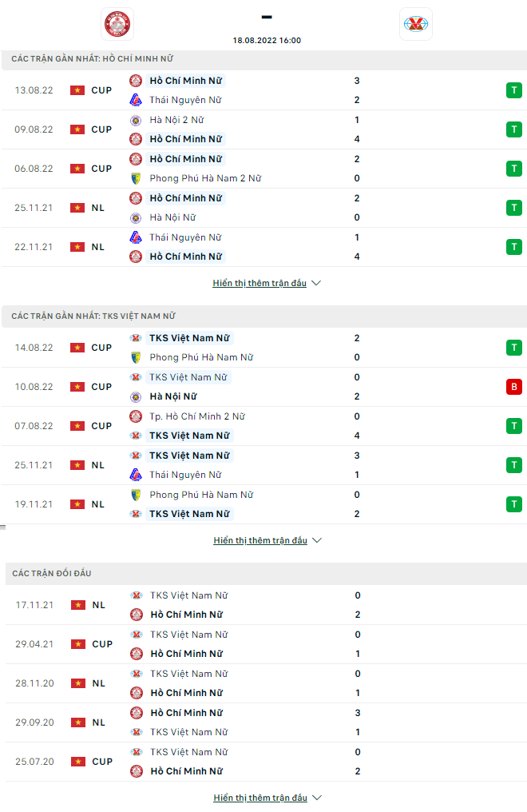Click the Các trận gần nhất: TKS Việt Nam Nữ header
The height and width of the screenshot is (812, 527).
tap(93, 316)
